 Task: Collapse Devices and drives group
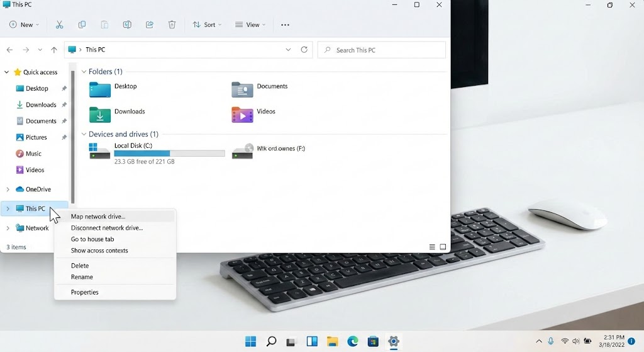[84, 134]
